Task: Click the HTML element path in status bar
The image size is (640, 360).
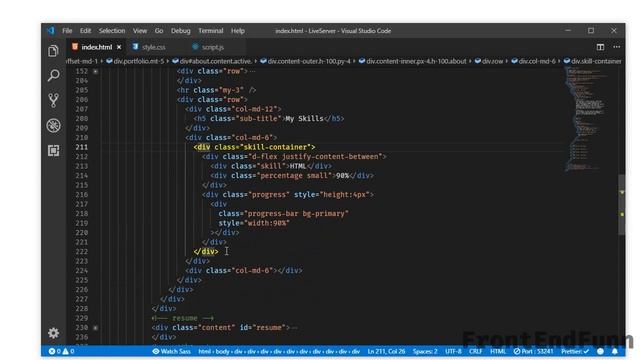Action: pyautogui.click(x=279, y=351)
